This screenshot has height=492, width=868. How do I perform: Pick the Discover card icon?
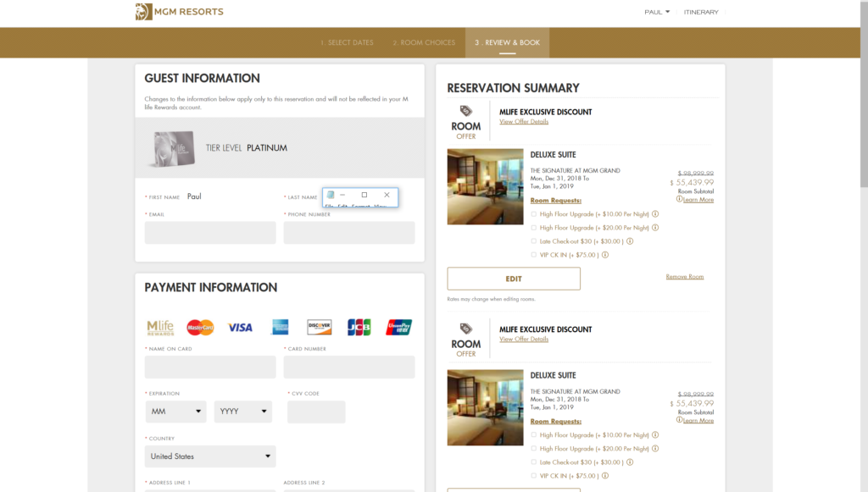[320, 327]
